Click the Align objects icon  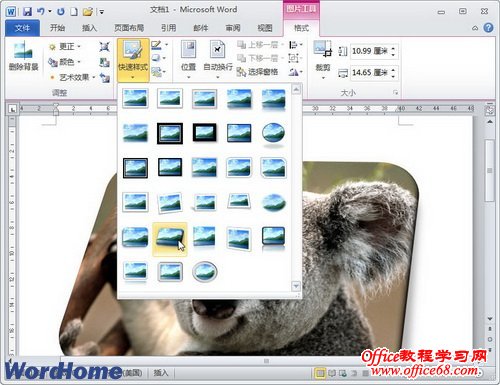tap(293, 45)
